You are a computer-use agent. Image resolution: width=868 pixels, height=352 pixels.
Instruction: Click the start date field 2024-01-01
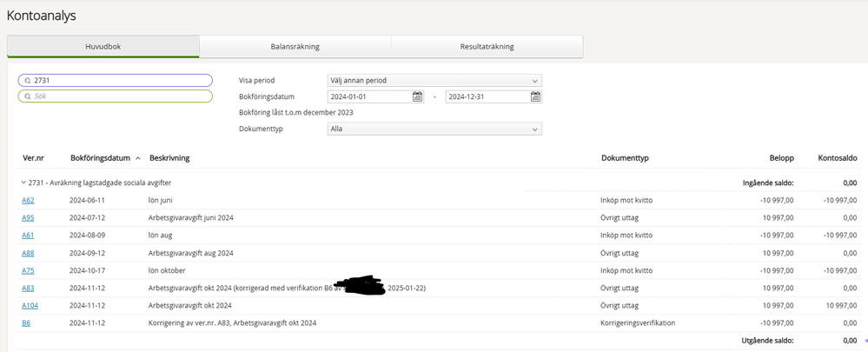pyautogui.click(x=368, y=96)
